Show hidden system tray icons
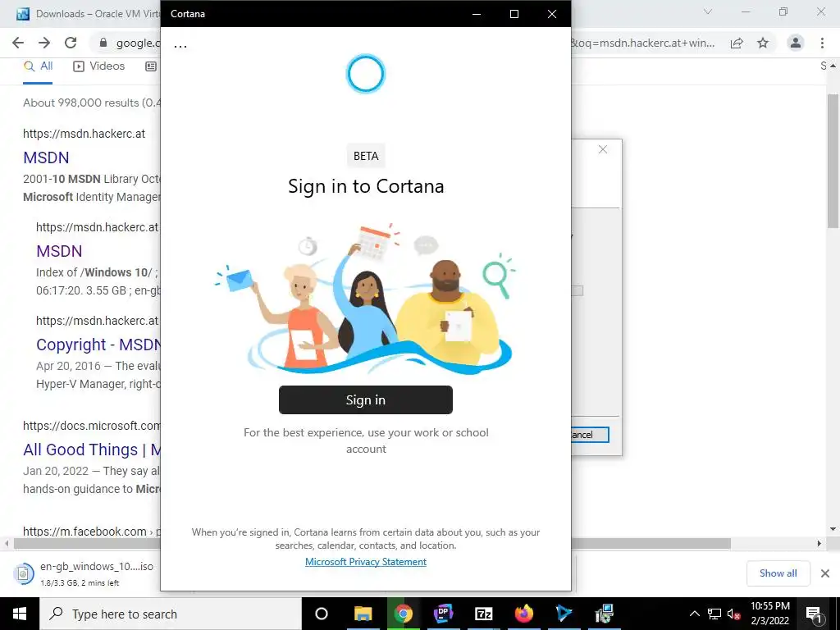Viewport: 840px width, 630px height. [694, 614]
